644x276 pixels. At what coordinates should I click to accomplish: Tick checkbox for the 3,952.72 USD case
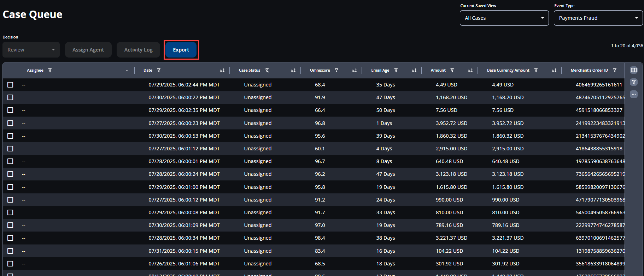pos(10,123)
